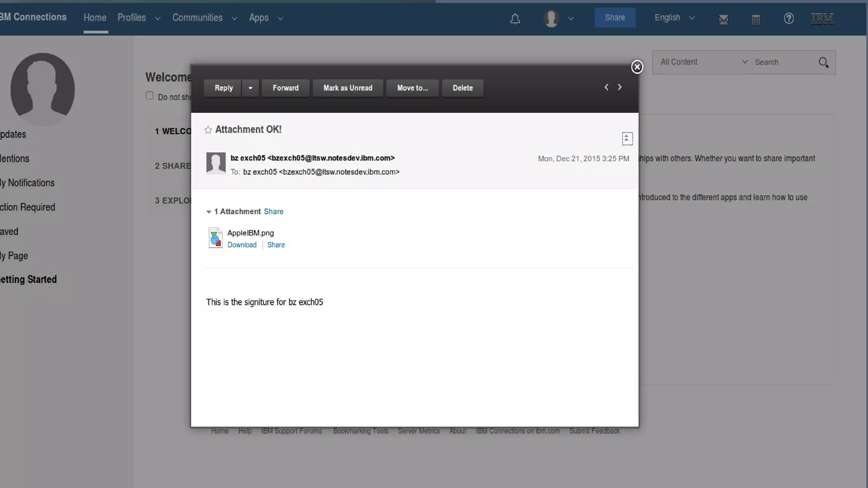Open Updates in sidebar
868x488 pixels.
tap(13, 134)
